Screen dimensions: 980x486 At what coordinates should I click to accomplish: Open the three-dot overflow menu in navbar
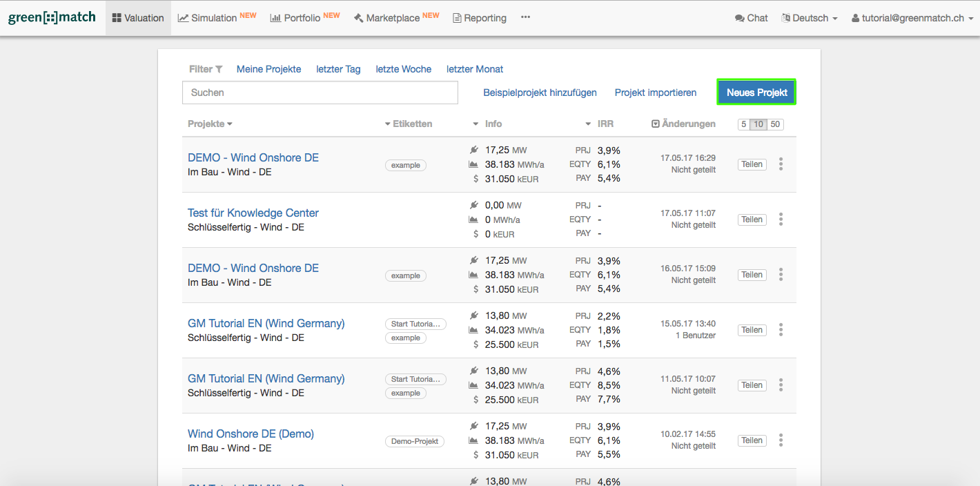pyautogui.click(x=525, y=18)
